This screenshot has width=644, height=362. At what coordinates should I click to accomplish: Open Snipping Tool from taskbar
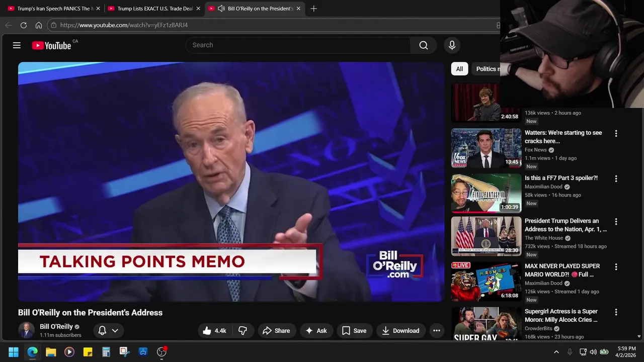pos(124,352)
